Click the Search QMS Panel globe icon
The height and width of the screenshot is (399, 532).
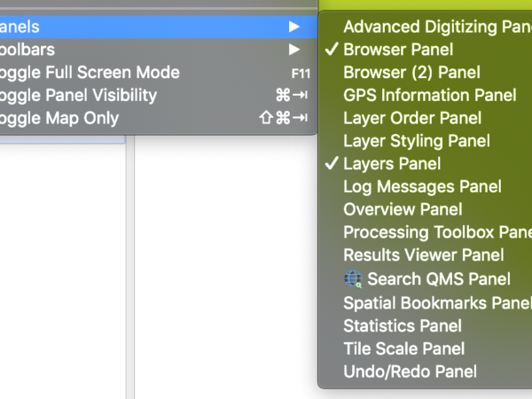pyautogui.click(x=353, y=279)
